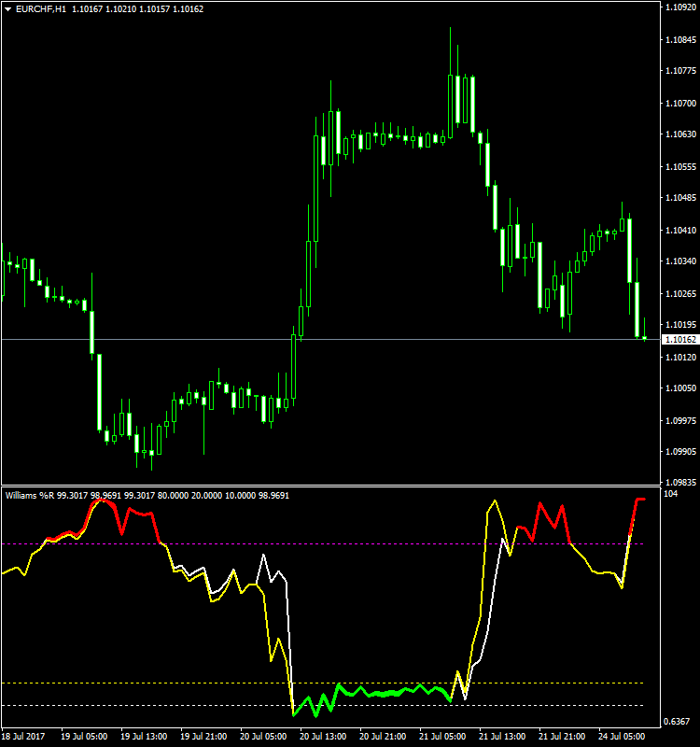Click the 1.10050 price scale label
The width and height of the screenshot is (700, 747).
(x=680, y=388)
